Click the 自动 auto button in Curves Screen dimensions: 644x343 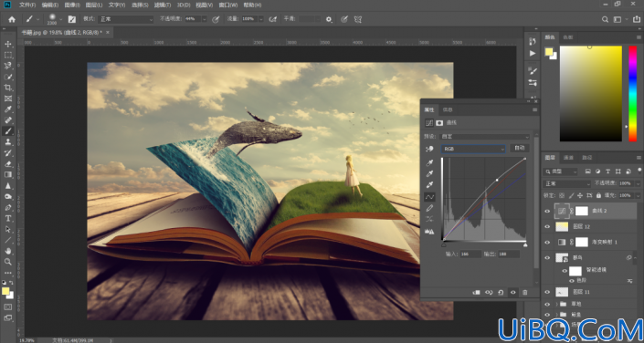point(520,149)
